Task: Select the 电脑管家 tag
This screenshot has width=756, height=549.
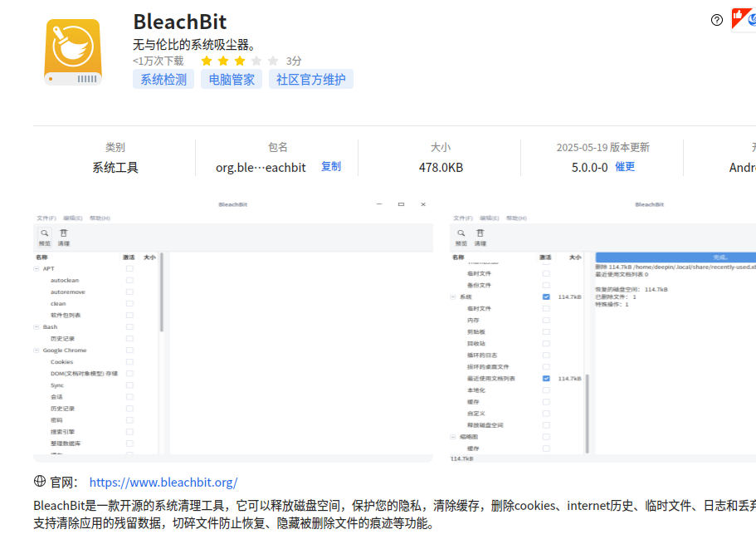Action: (x=232, y=79)
